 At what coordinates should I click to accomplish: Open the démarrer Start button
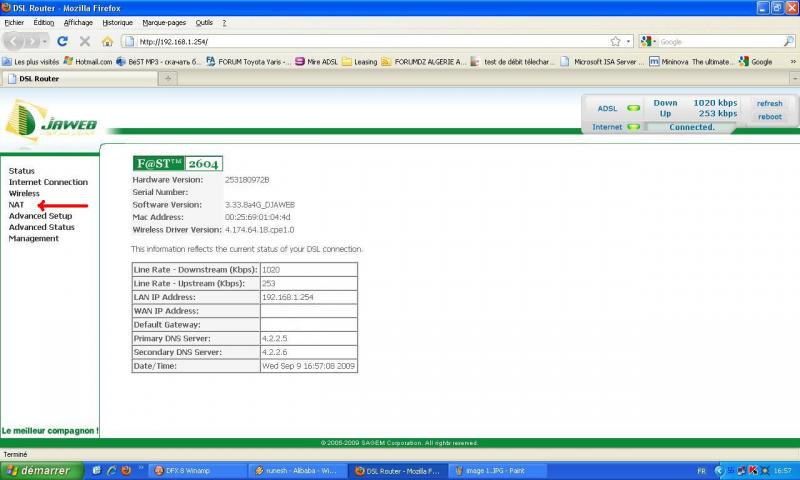pyautogui.click(x=41, y=470)
